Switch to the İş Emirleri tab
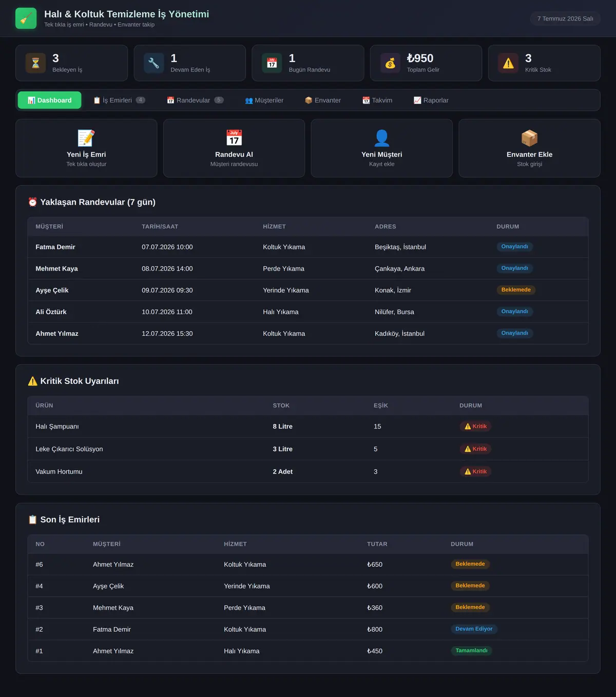 pos(119,100)
